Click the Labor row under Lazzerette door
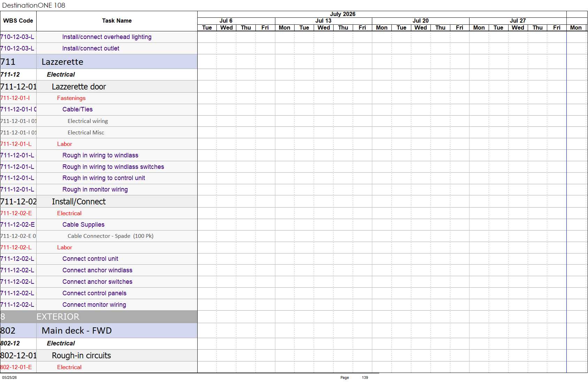The image size is (588, 382). [99, 144]
